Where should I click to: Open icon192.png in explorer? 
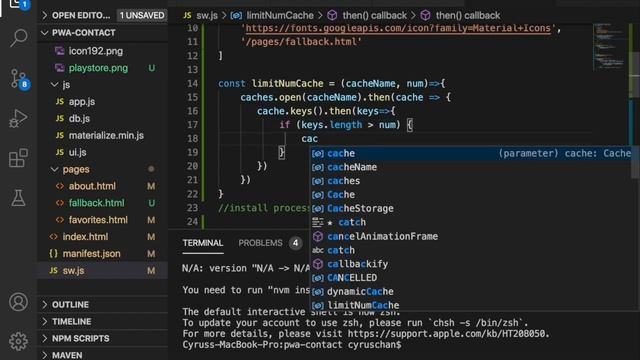pos(102,51)
